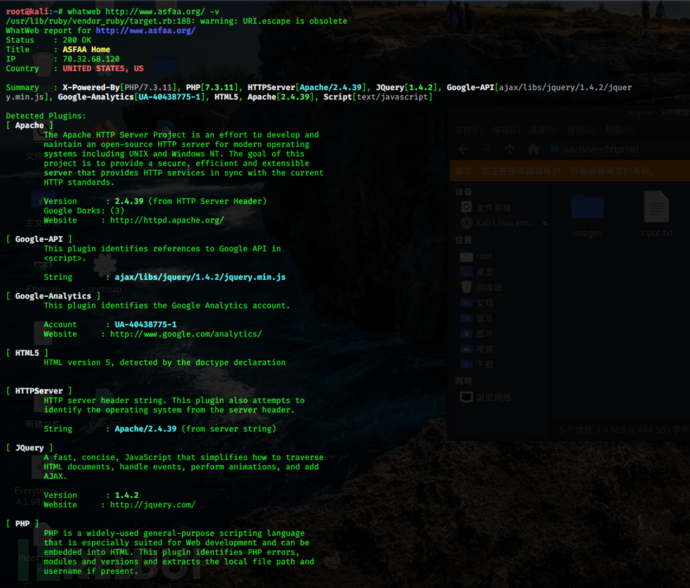This screenshot has width=690, height=588.
Task: Click the HTML5 plugin section header
Action: (27, 353)
